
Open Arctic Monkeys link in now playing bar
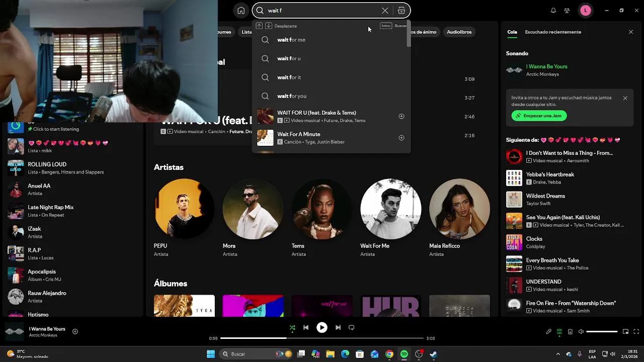point(43,335)
